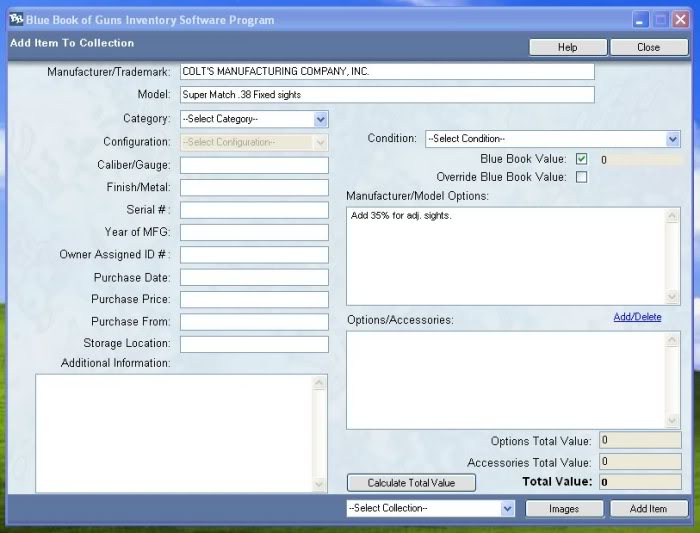Follow the Add/Delete link
Viewport: 700px width, 533px height.
[637, 317]
